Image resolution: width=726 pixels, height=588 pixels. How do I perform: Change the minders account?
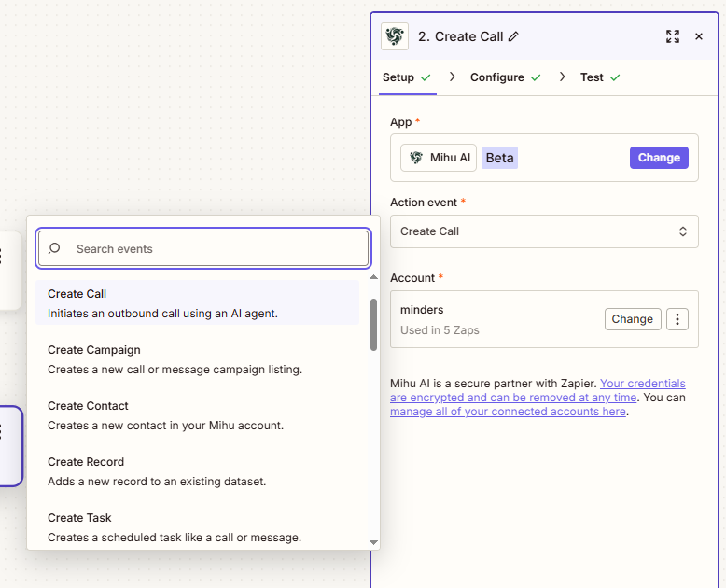click(633, 319)
